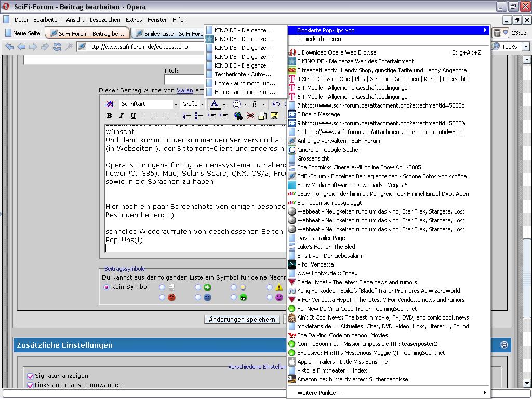Click the Italic formatting icon
The image size is (532, 399).
click(x=121, y=116)
